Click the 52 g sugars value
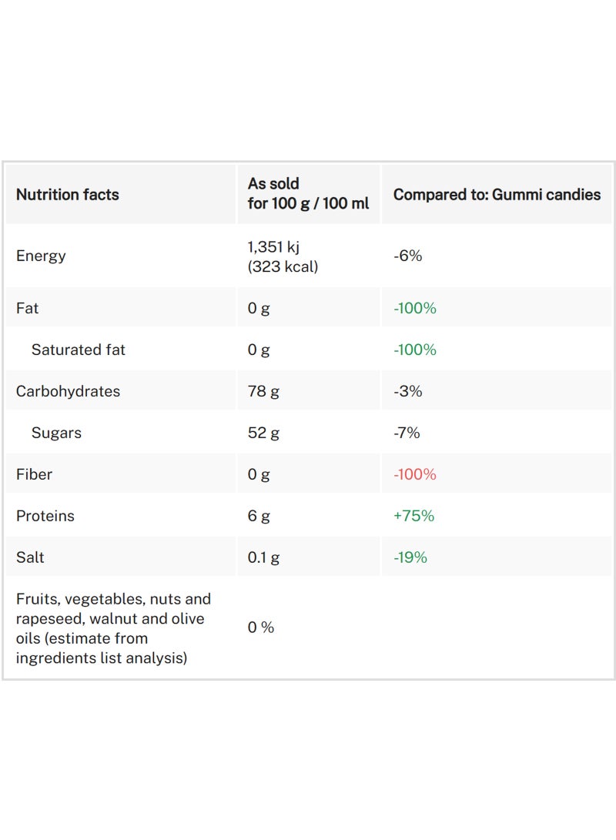Image resolution: width=616 pixels, height=840 pixels. pos(263,433)
